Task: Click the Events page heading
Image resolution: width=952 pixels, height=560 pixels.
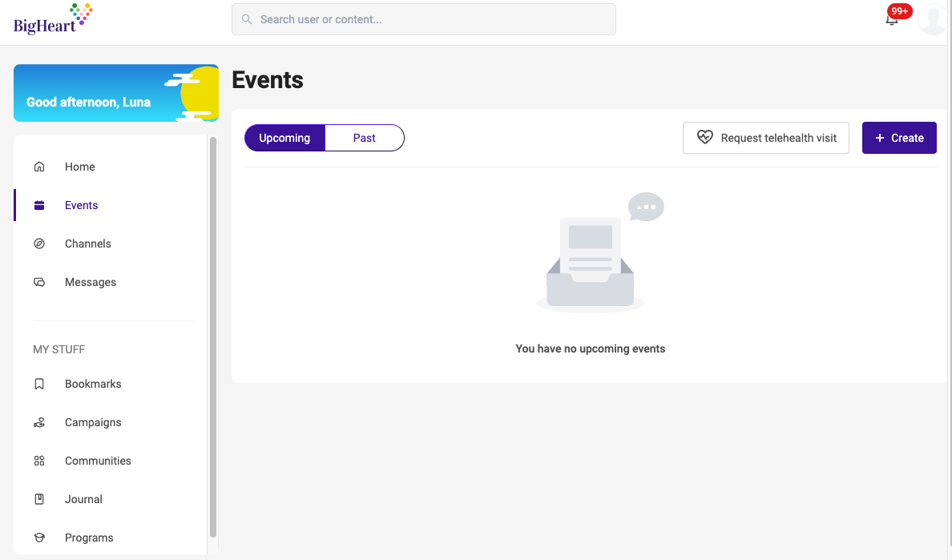Action: [268, 80]
